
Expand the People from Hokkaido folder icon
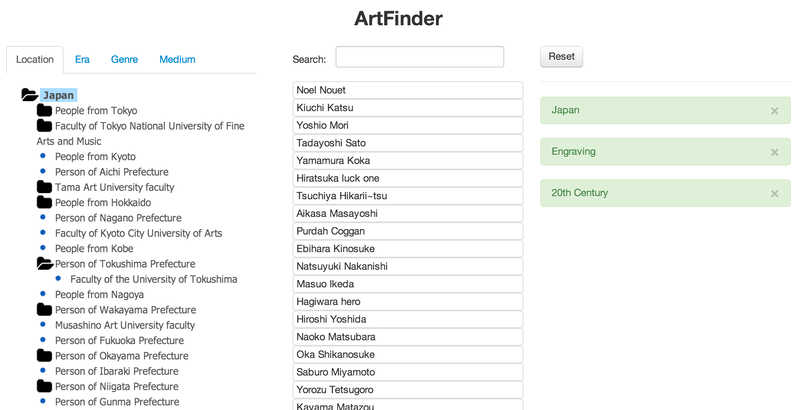click(x=44, y=202)
